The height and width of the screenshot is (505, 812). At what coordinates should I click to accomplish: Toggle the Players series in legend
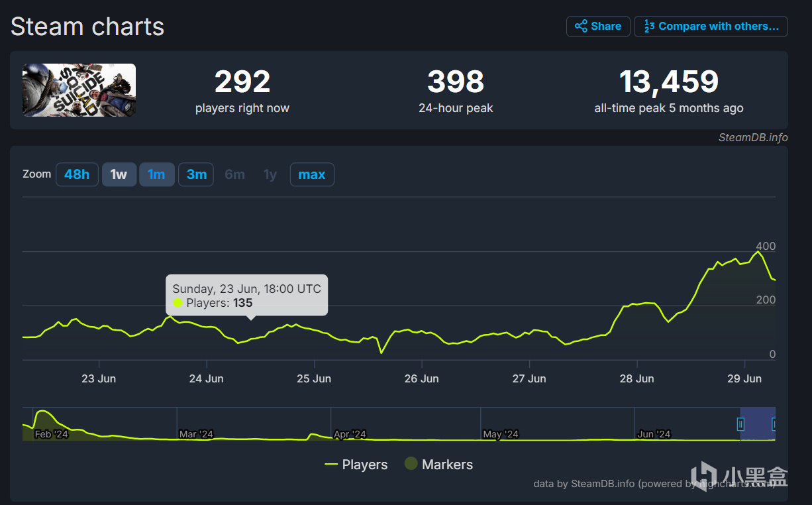356,465
